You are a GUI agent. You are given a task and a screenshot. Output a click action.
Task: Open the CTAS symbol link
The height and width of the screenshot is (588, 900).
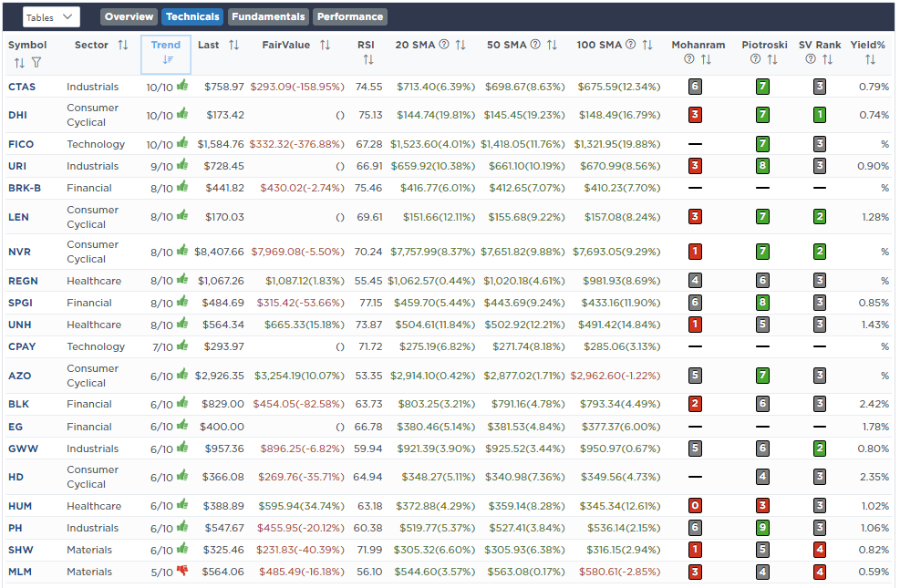click(x=23, y=87)
